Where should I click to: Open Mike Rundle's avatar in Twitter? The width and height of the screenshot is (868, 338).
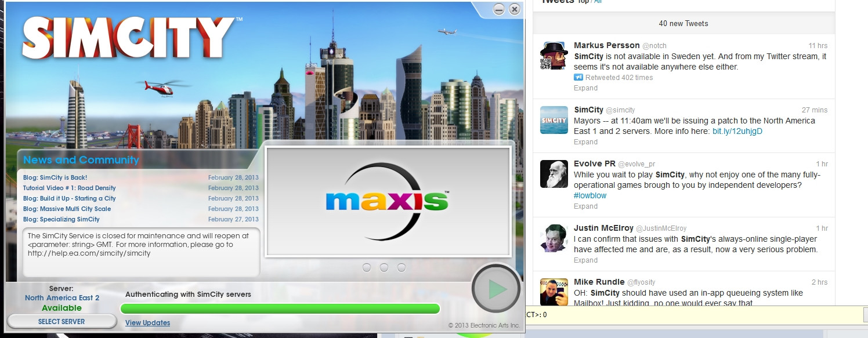[x=554, y=292]
